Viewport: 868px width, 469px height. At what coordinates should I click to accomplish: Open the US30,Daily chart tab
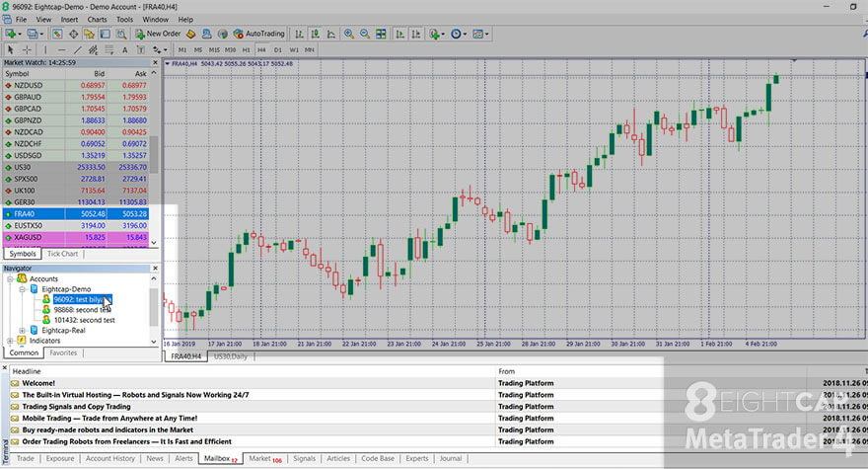230,356
